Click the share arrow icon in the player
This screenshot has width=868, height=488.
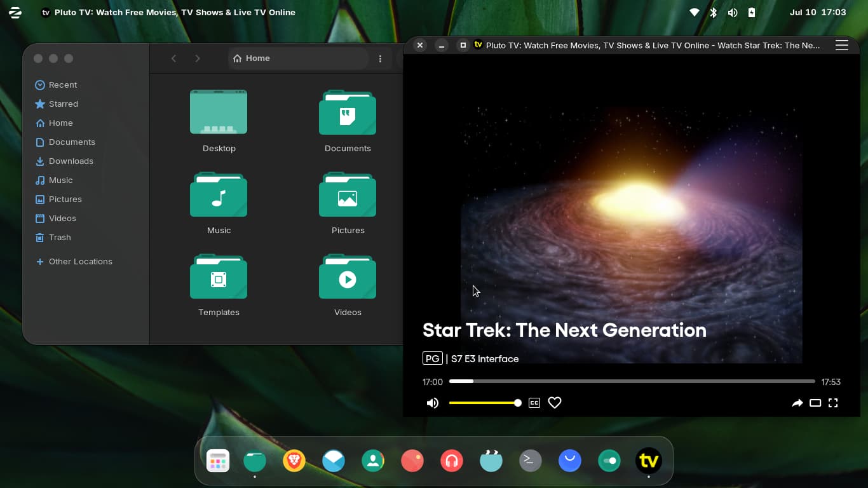[797, 403]
